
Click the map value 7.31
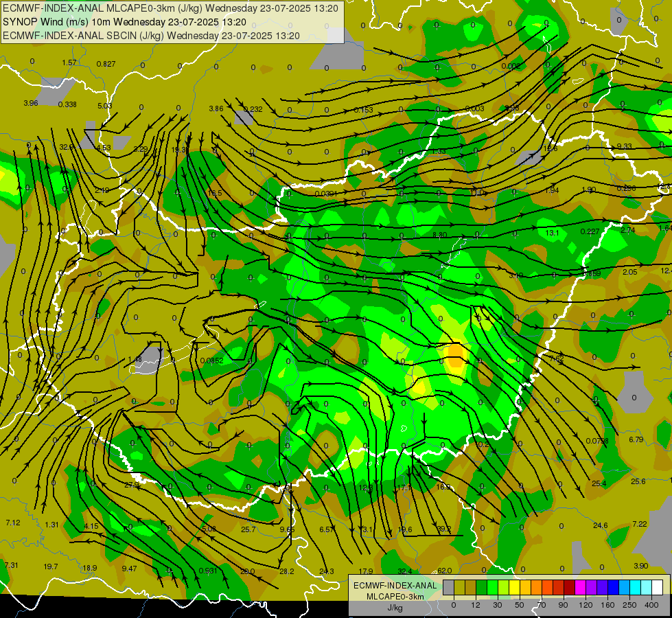pyautogui.click(x=11, y=565)
